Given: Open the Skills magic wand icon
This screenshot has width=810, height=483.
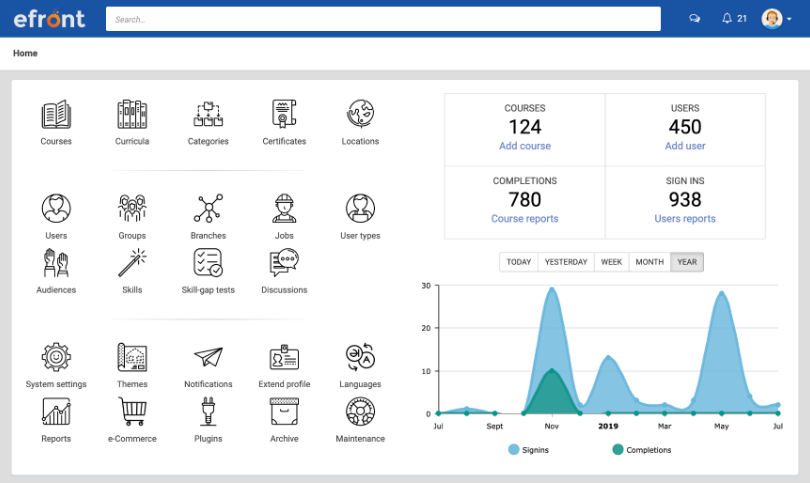Looking at the screenshot, I should (x=132, y=262).
